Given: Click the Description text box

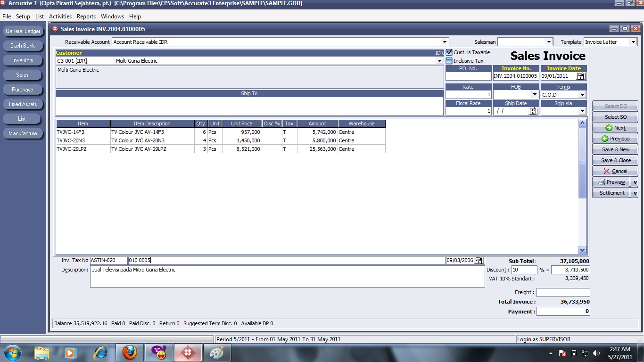Looking at the screenshot, I should click(287, 276).
